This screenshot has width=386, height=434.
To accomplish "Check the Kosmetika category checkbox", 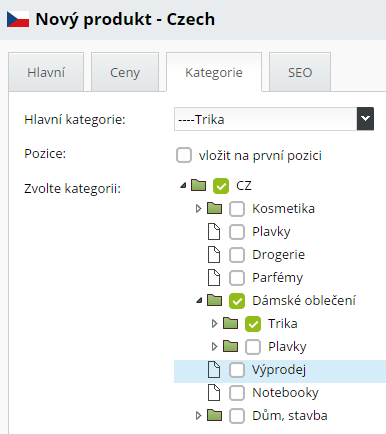I will pos(237,209).
